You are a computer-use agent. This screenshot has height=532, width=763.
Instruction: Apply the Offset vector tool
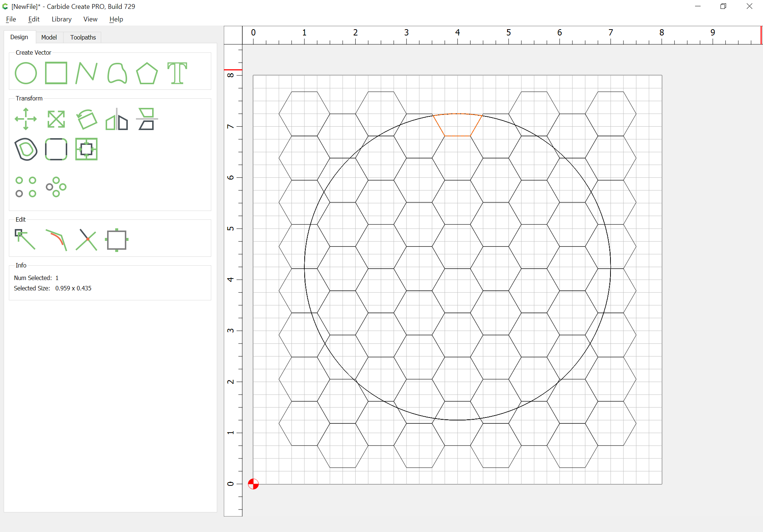click(x=25, y=149)
